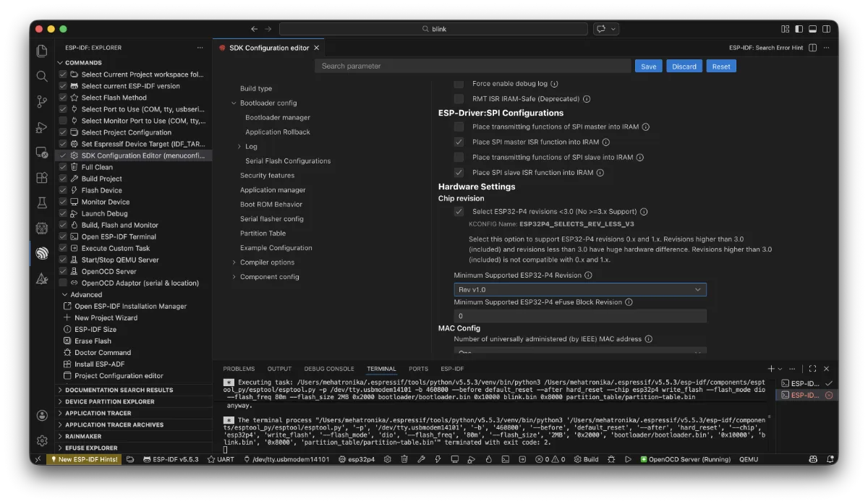The width and height of the screenshot is (868, 504).
Task: Click the info icon beside Chip revision option
Action: (644, 212)
